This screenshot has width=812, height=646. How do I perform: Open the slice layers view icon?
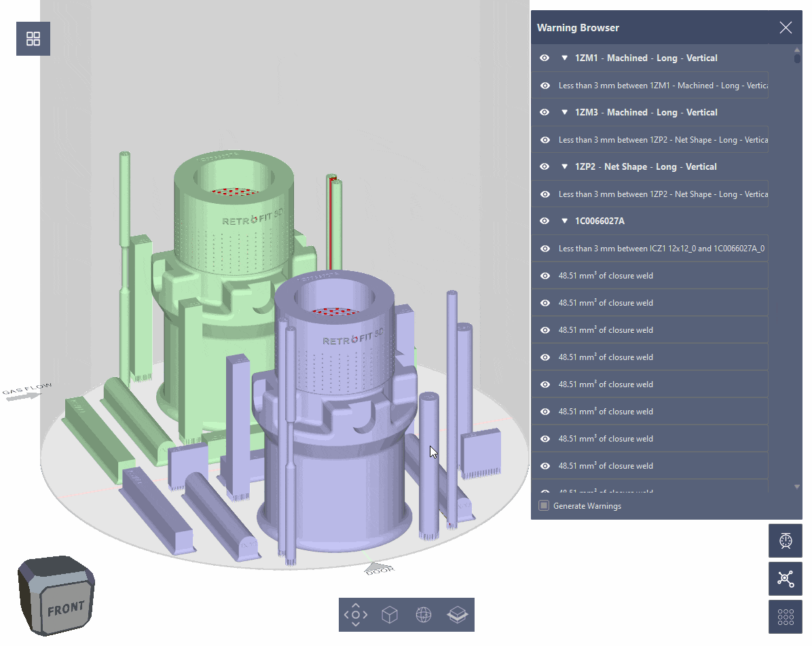(458, 615)
